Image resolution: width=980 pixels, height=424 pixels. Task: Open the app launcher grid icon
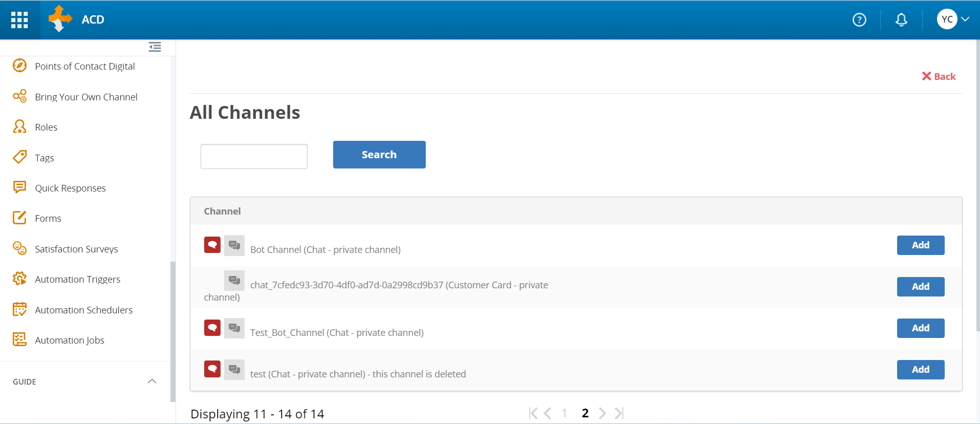19,19
